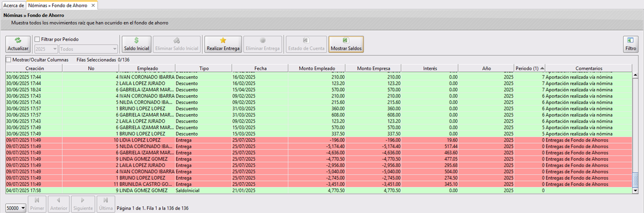Sort by the Fecha column header

click(x=260, y=68)
